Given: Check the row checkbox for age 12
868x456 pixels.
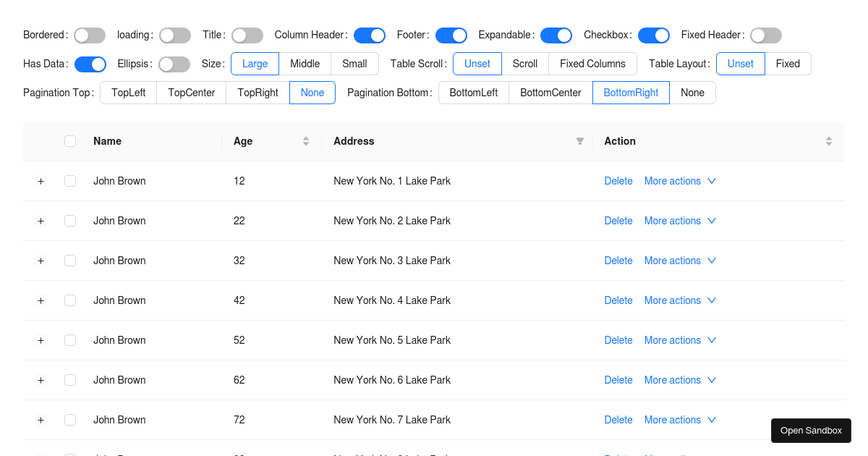Looking at the screenshot, I should [70, 181].
